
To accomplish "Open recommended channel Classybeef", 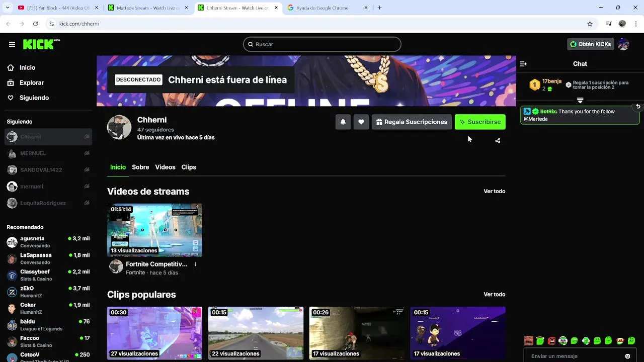I will (48, 275).
